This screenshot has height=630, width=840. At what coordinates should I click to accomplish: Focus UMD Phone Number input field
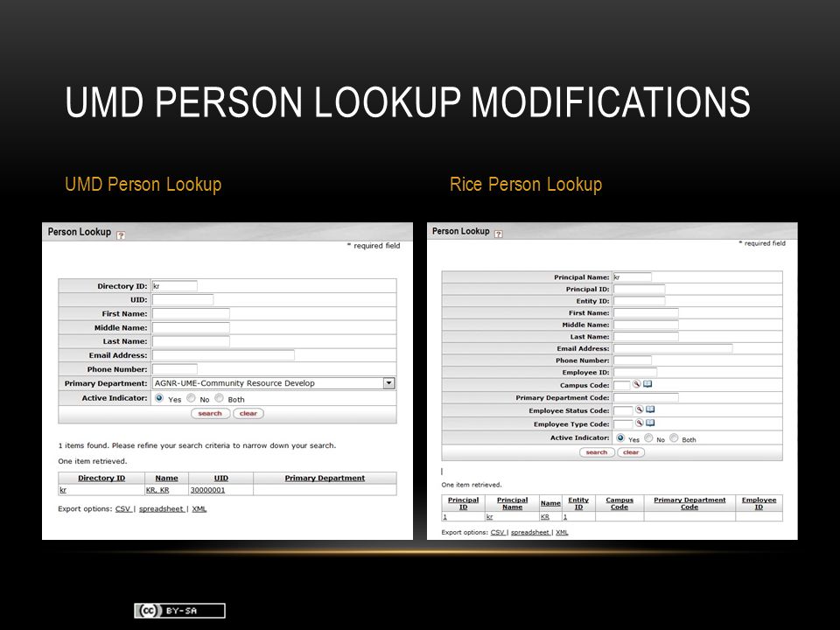(x=175, y=369)
